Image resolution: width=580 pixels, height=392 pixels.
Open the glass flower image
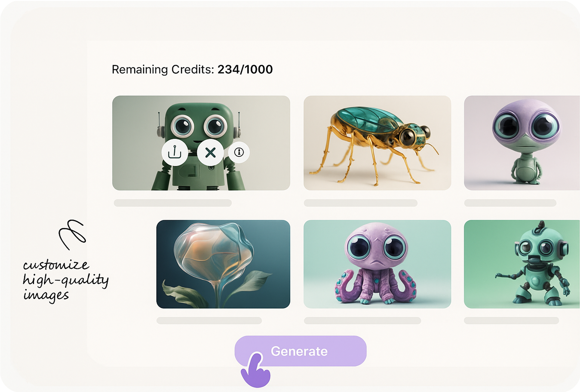pos(223,264)
